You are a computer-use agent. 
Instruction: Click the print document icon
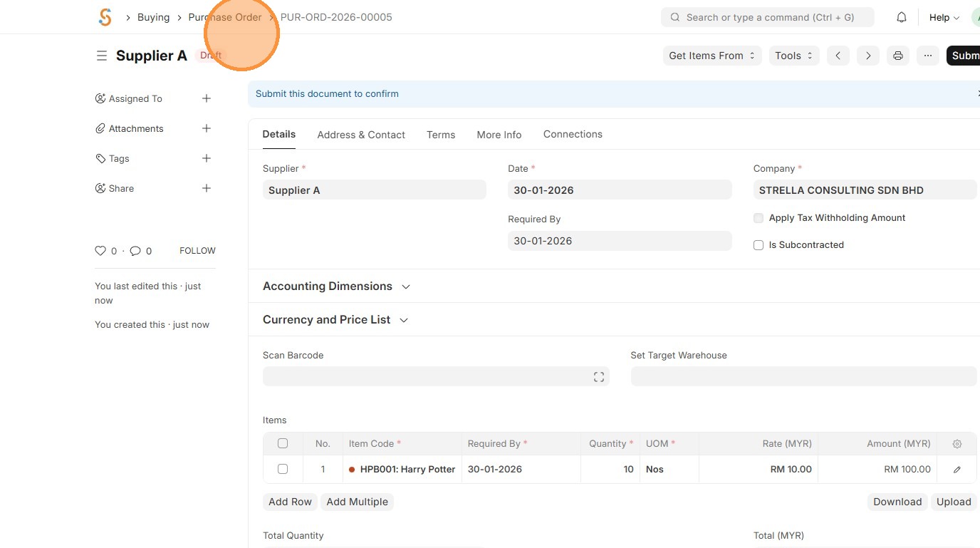pos(897,56)
